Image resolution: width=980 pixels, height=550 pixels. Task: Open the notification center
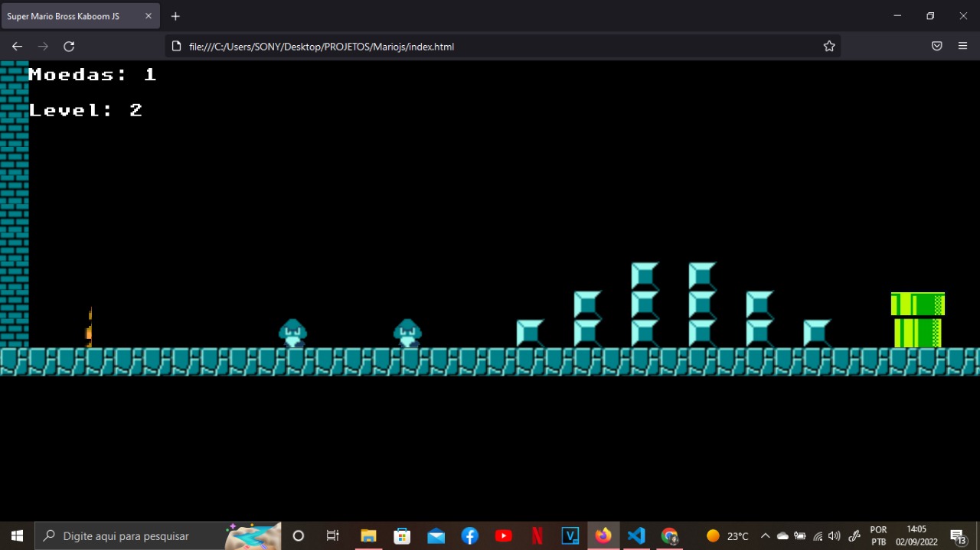click(958, 536)
